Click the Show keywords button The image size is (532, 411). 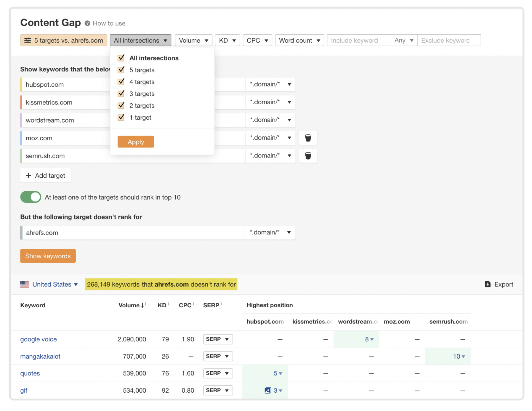48,256
